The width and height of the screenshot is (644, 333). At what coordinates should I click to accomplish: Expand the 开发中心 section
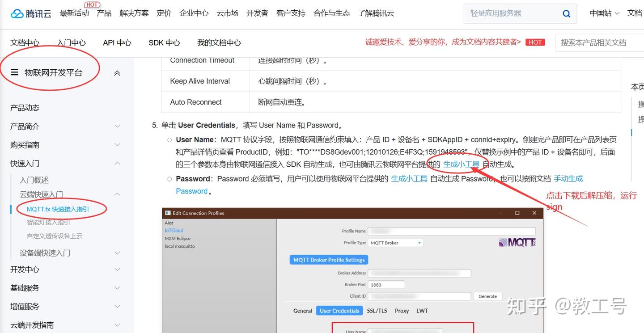click(117, 270)
